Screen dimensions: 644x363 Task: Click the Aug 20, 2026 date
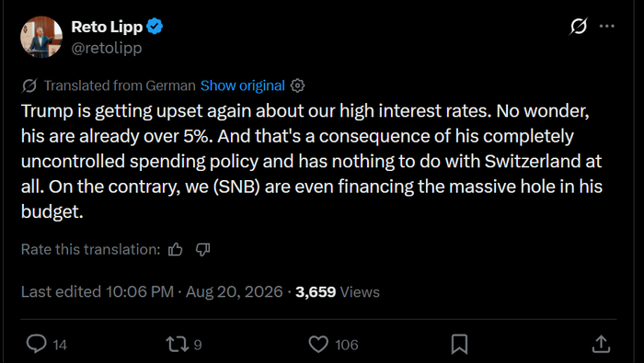[234, 291]
